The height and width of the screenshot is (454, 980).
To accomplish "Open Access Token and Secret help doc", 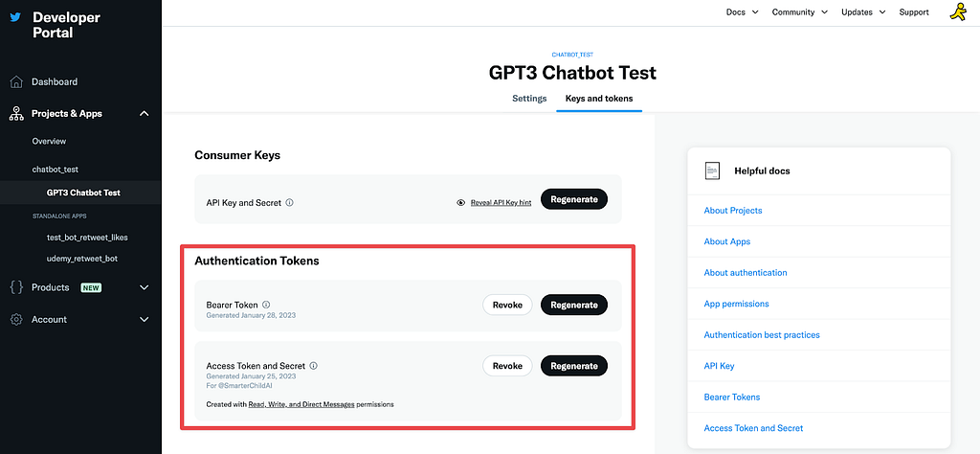I will [x=753, y=428].
